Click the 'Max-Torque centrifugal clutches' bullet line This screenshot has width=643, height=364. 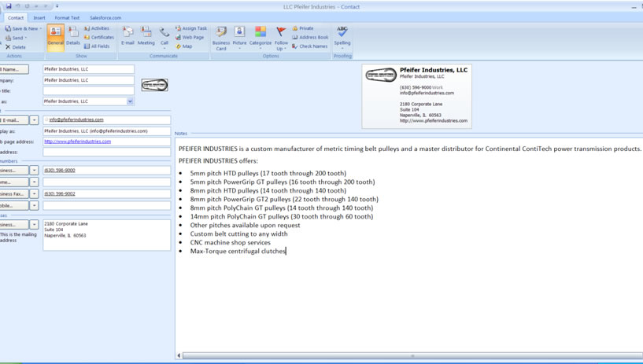pos(238,251)
